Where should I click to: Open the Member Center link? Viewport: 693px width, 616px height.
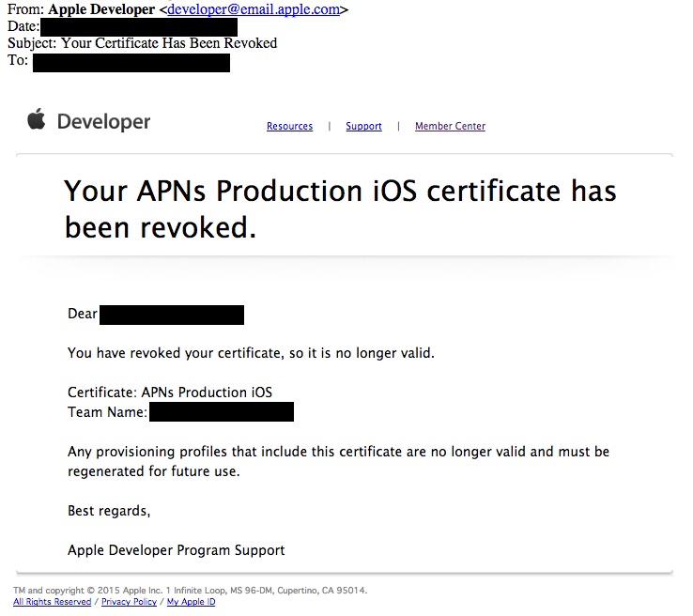click(x=450, y=127)
